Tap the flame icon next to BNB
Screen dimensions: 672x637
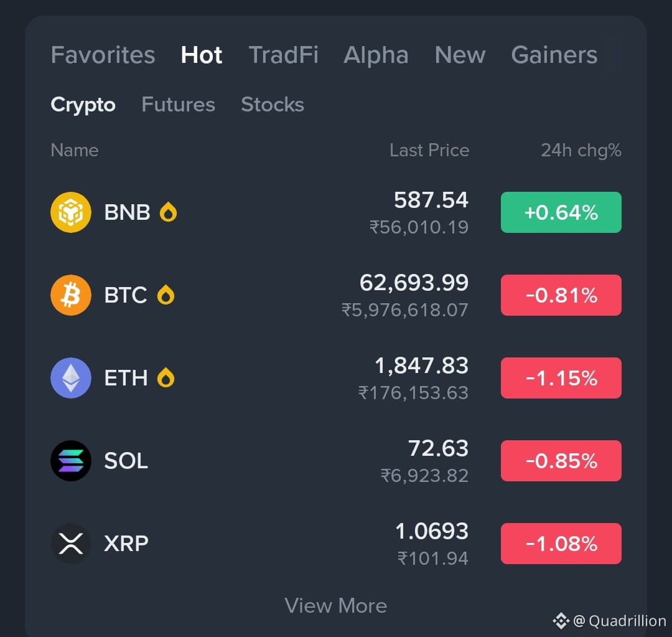pyautogui.click(x=168, y=212)
